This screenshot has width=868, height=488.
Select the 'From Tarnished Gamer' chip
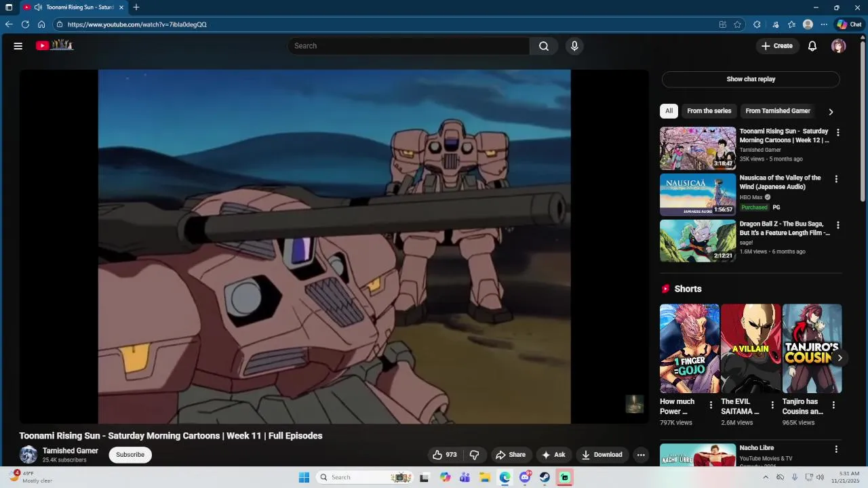(x=778, y=111)
